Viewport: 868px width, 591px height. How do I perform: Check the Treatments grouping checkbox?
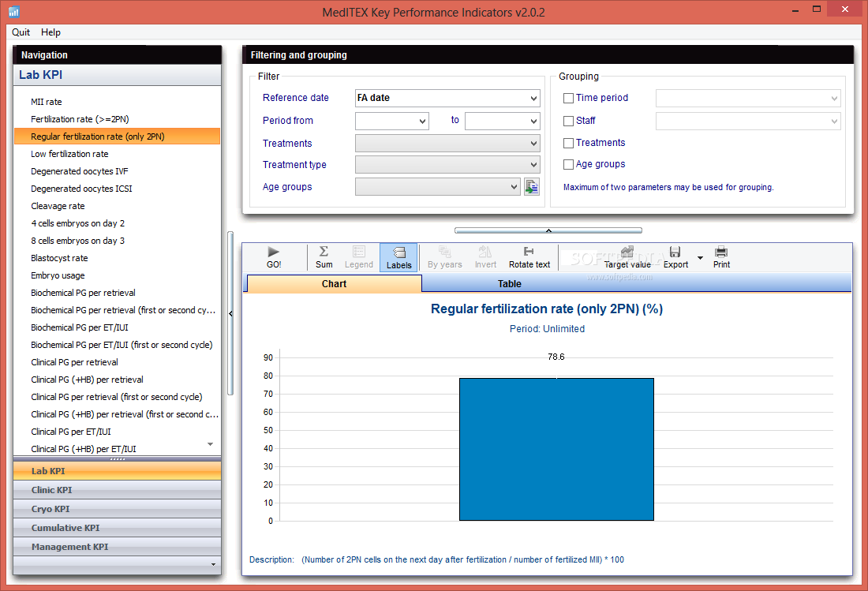(x=568, y=143)
